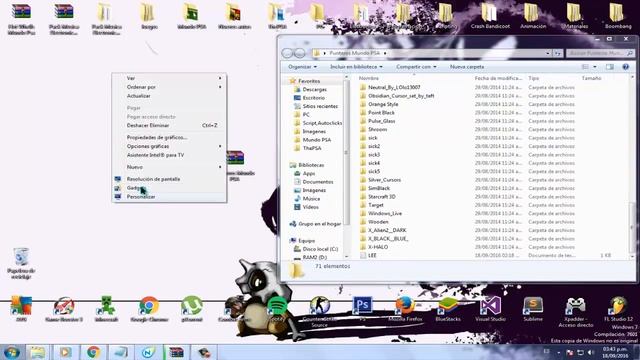640x360 pixels.
Task: Open Sitios recientes in sidebar
Action: click(x=320, y=106)
